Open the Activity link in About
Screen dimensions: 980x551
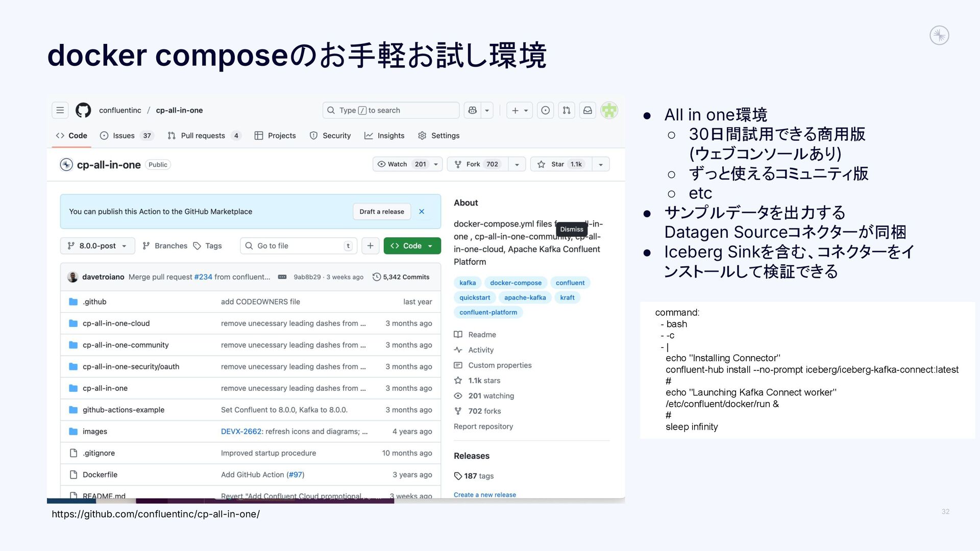(x=474, y=350)
